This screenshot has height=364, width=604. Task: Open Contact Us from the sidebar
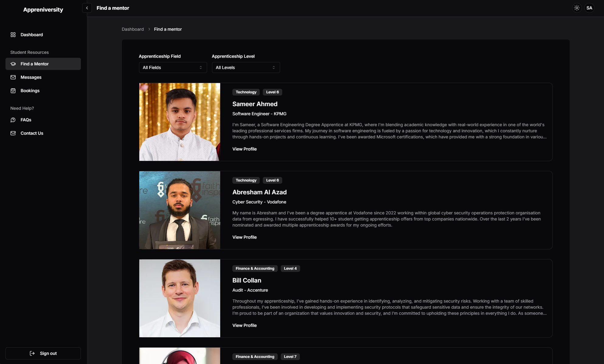point(43,133)
